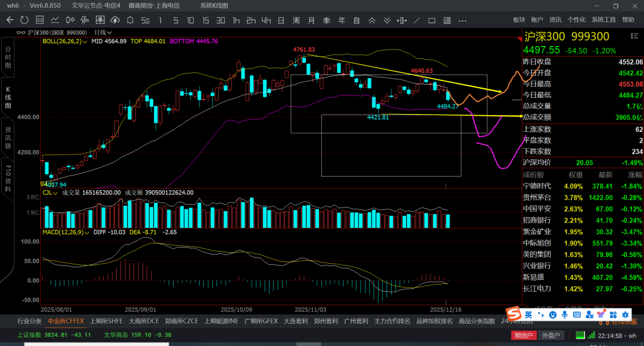Select the 15 minute period
Image resolution: width=644 pixels, height=346 pixels.
[205, 20]
